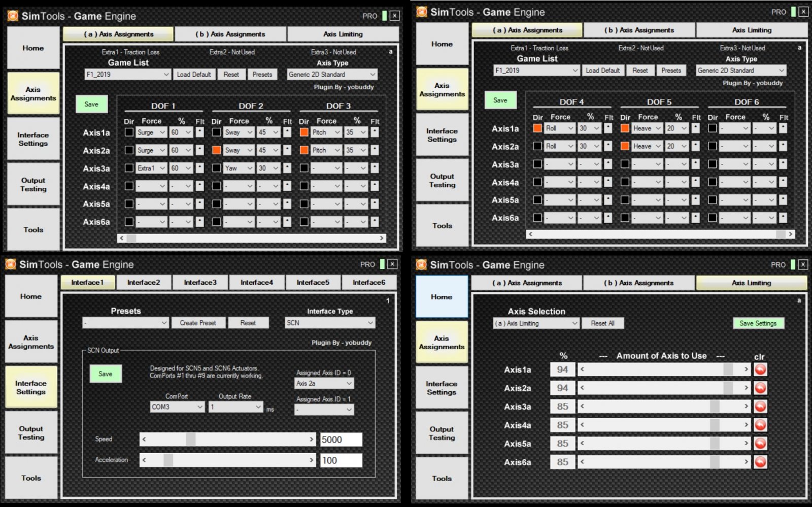Toggle Axis3a DOF 1 Dir checkbox
This screenshot has width=812, height=507.
coord(129,168)
